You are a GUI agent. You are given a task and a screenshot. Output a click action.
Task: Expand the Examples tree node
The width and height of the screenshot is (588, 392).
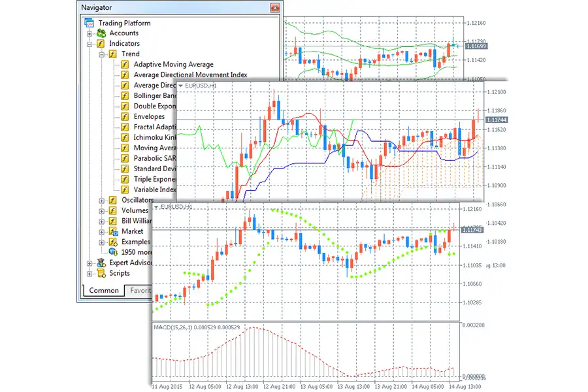click(101, 242)
